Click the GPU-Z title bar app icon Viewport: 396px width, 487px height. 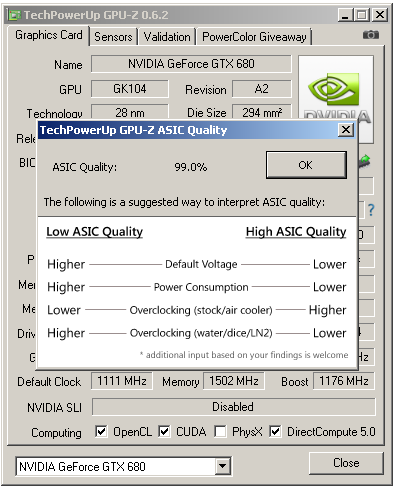coord(14,15)
